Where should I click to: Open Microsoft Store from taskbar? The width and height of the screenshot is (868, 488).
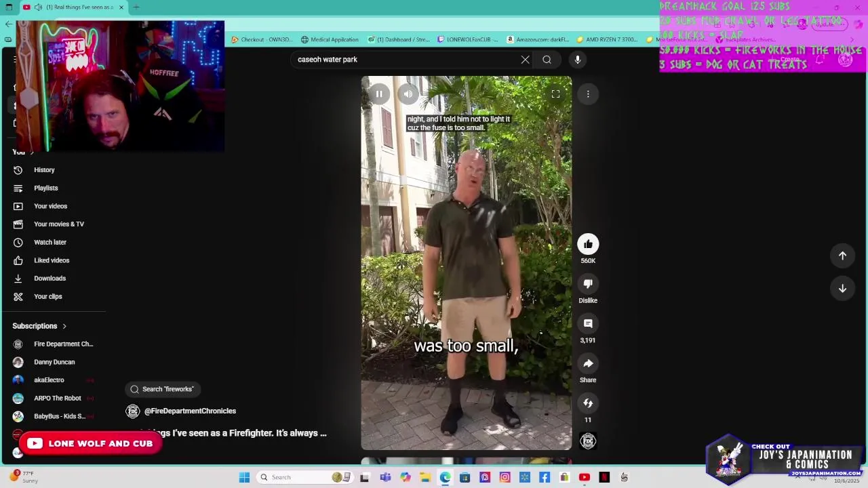465,477
